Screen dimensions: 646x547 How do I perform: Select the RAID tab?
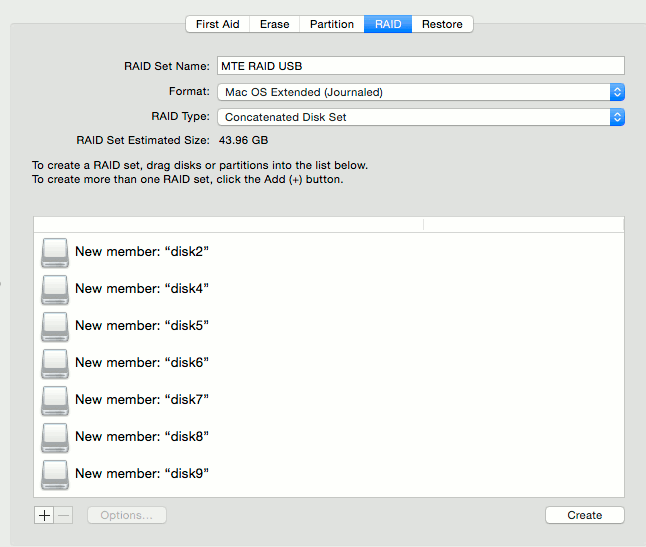[388, 24]
